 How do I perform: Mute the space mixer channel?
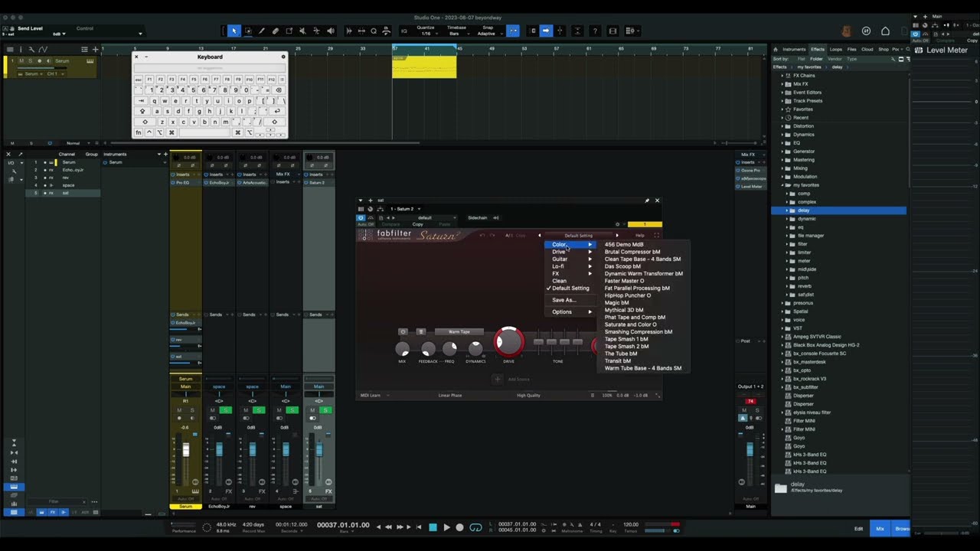point(279,410)
